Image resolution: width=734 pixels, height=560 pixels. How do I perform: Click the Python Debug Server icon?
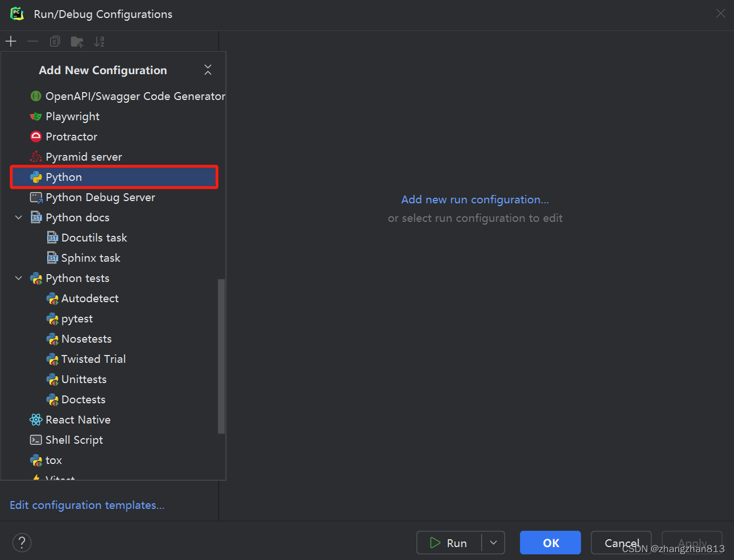pos(36,197)
